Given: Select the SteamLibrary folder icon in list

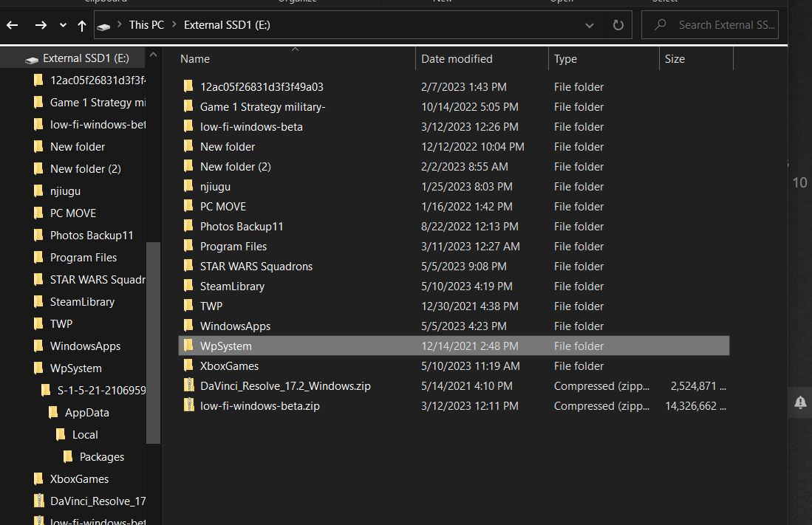Looking at the screenshot, I should [x=189, y=286].
